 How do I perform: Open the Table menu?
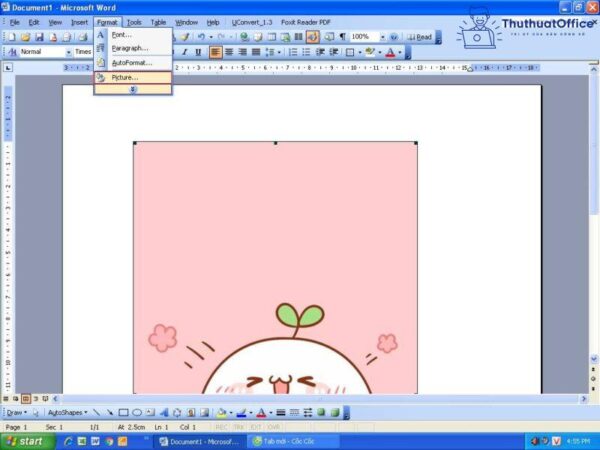pyautogui.click(x=158, y=23)
